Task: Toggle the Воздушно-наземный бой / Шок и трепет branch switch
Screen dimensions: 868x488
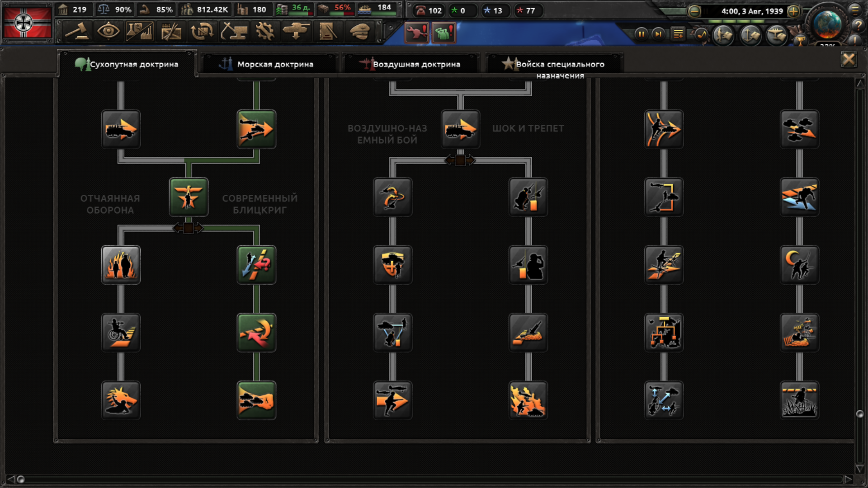Action: click(460, 160)
